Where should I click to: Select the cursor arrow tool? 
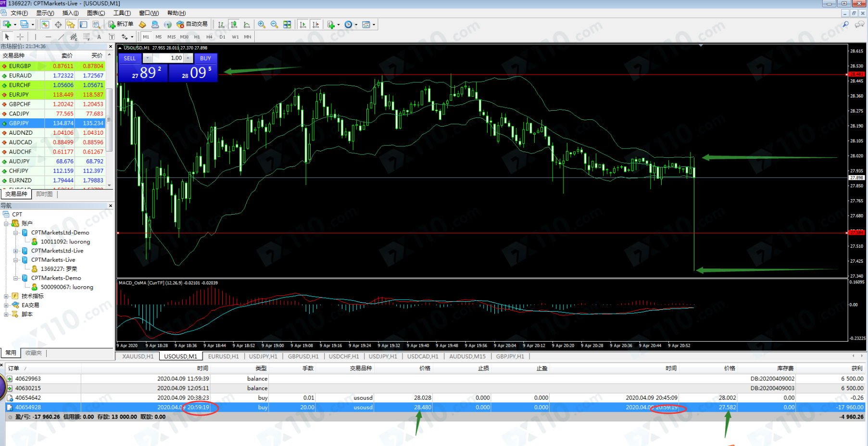pos(7,37)
